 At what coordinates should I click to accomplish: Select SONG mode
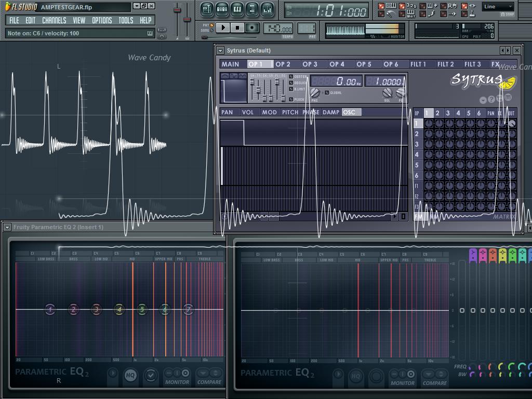click(x=212, y=31)
